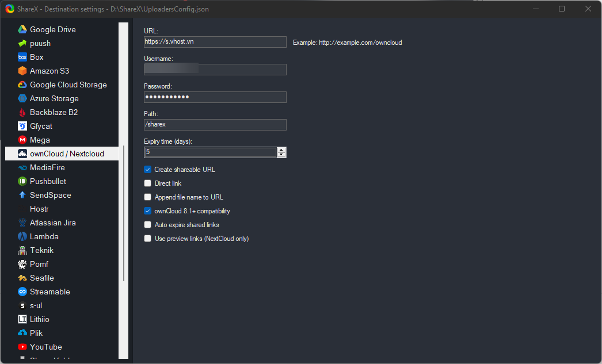Select the YouTube icon
The height and width of the screenshot is (364, 602).
(x=22, y=347)
